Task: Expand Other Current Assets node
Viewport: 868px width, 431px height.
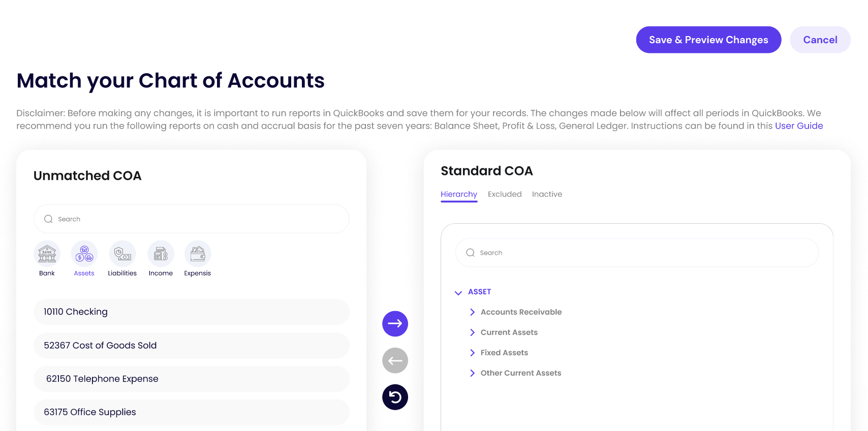Action: click(472, 373)
